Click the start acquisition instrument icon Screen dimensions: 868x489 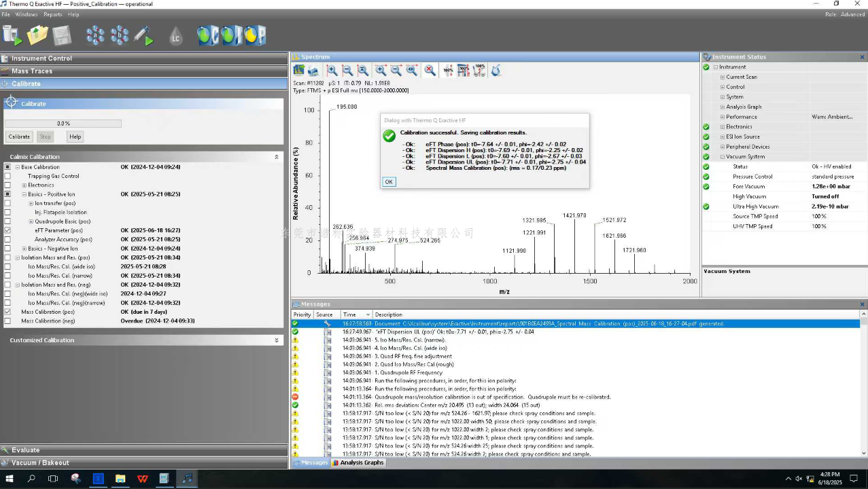point(12,35)
